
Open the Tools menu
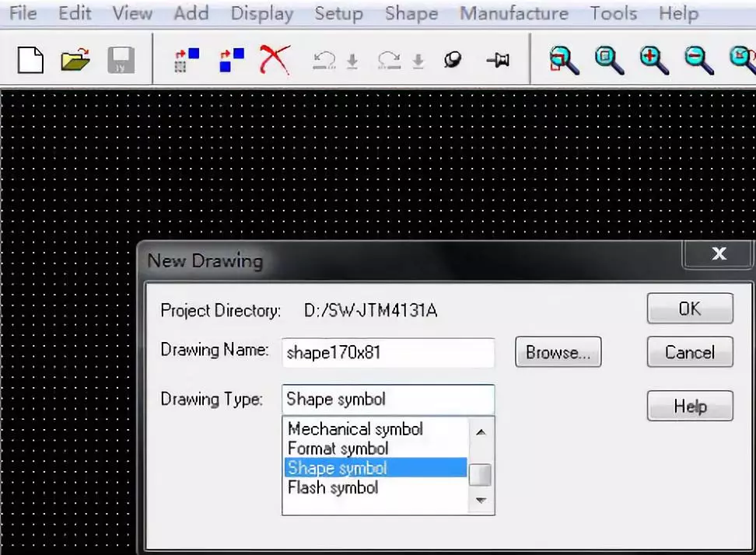[x=614, y=13]
